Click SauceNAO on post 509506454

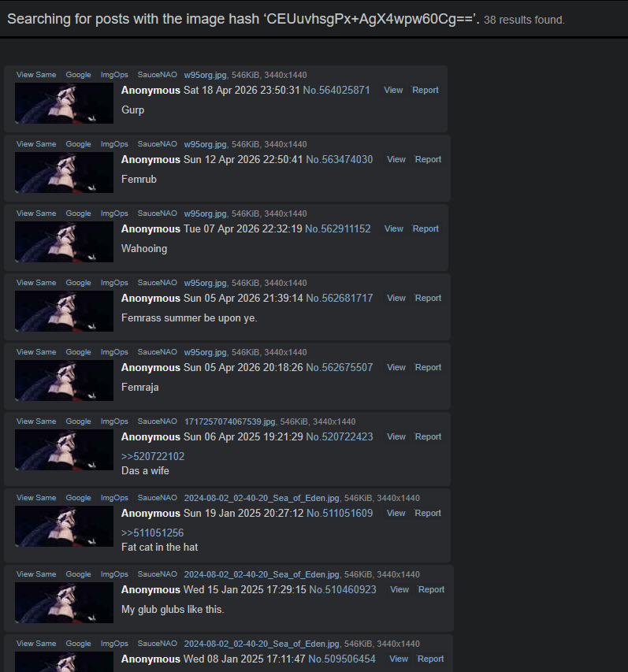click(157, 644)
